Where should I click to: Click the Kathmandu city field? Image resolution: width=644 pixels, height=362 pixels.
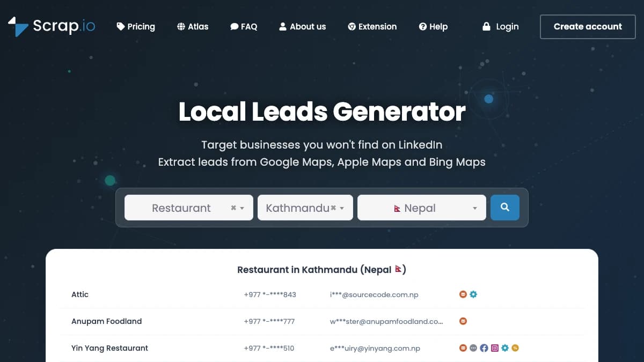pyautogui.click(x=305, y=208)
